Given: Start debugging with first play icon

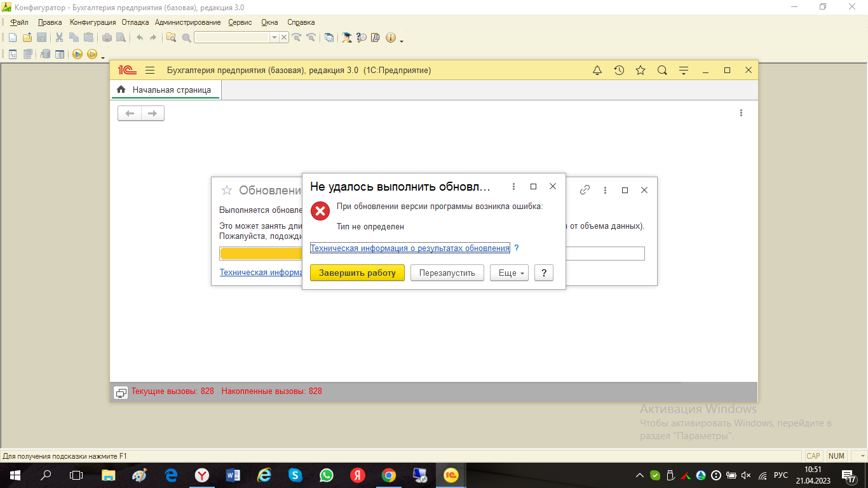Looking at the screenshot, I should pos(78,54).
